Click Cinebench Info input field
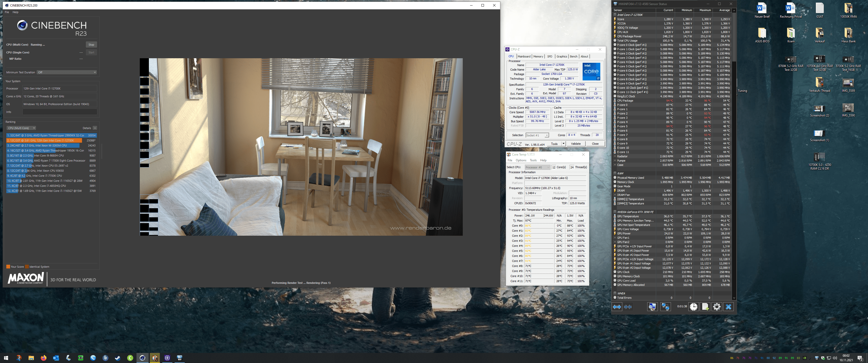 (x=60, y=112)
